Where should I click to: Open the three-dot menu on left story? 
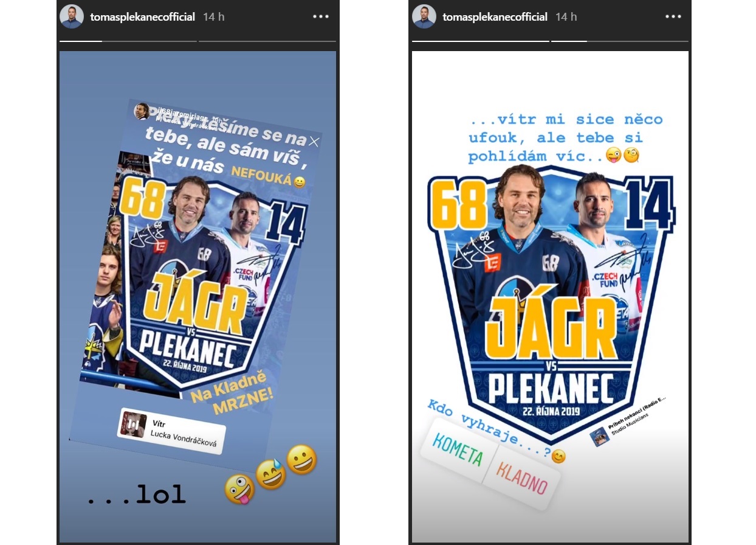321,17
